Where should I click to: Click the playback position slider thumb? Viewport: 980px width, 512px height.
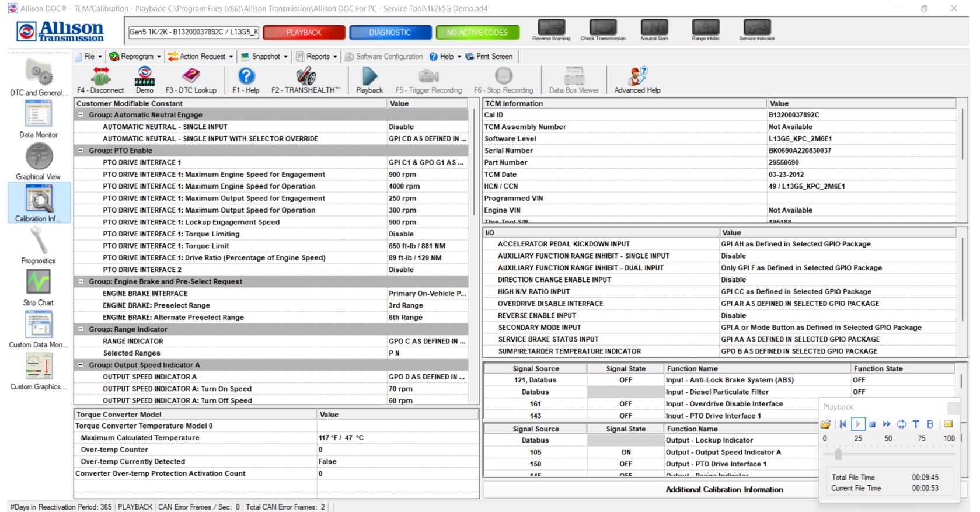point(838,454)
